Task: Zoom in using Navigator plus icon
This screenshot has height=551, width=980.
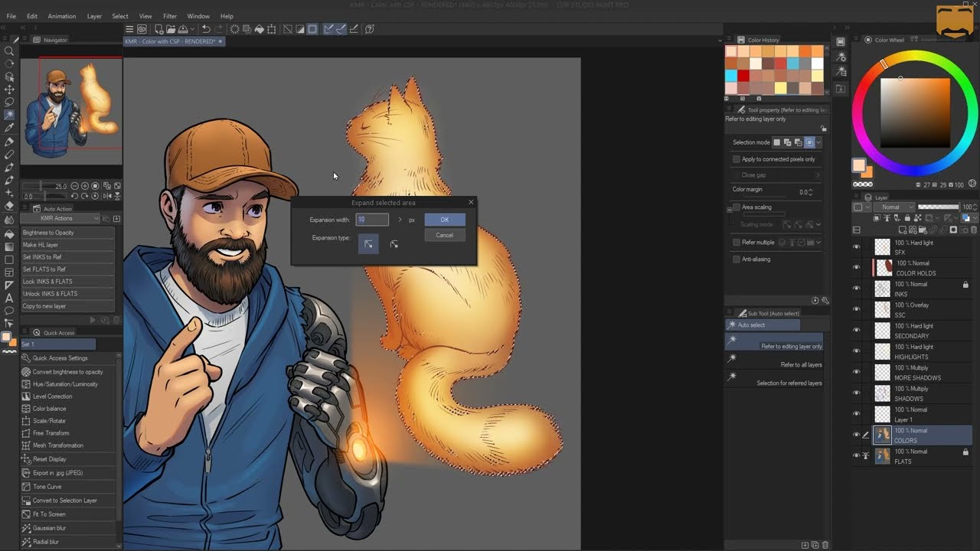Action: [x=84, y=186]
